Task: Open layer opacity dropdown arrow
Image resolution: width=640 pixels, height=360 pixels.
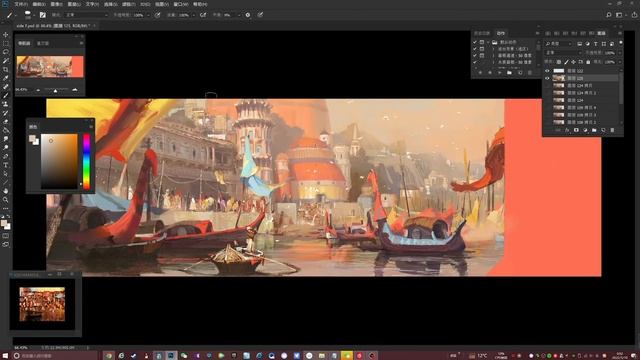Action: (x=620, y=53)
